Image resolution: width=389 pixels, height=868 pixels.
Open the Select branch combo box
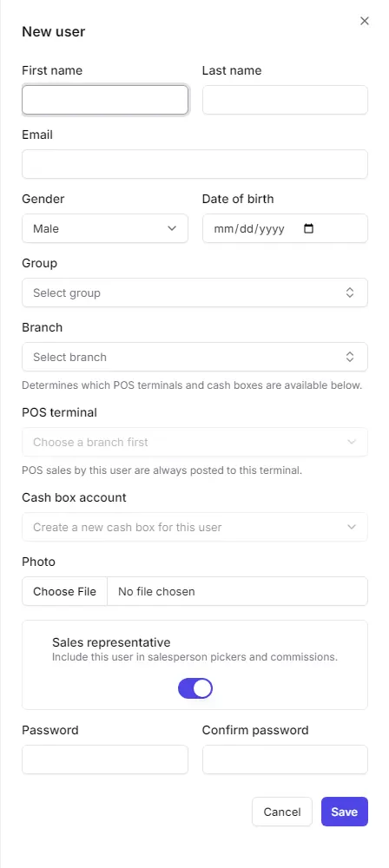pos(194,357)
